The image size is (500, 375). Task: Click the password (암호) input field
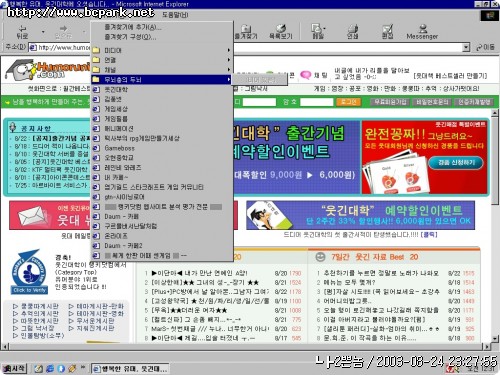pyautogui.click(x=316, y=102)
